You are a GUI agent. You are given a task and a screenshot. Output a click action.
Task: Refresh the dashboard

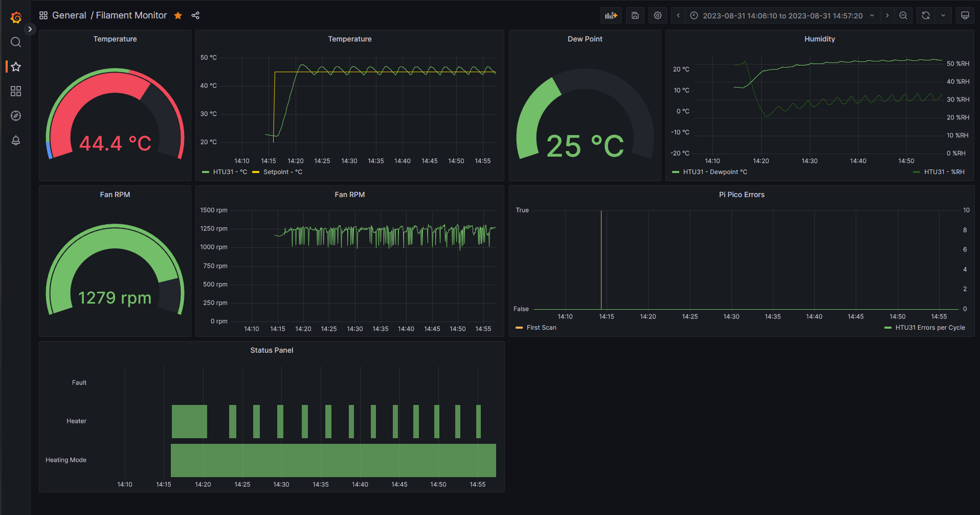pos(926,15)
